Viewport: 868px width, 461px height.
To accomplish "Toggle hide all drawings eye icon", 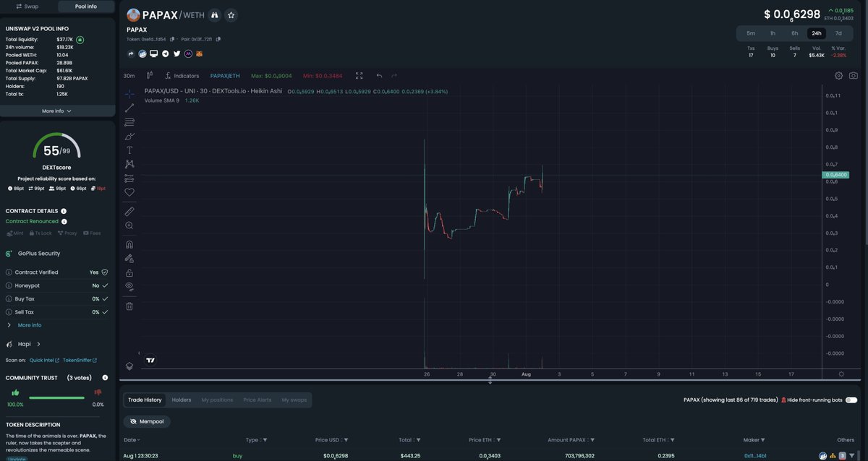I will [129, 286].
